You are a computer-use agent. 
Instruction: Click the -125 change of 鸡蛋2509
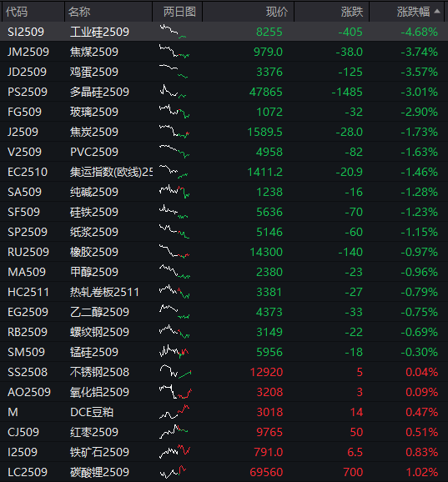click(350, 72)
